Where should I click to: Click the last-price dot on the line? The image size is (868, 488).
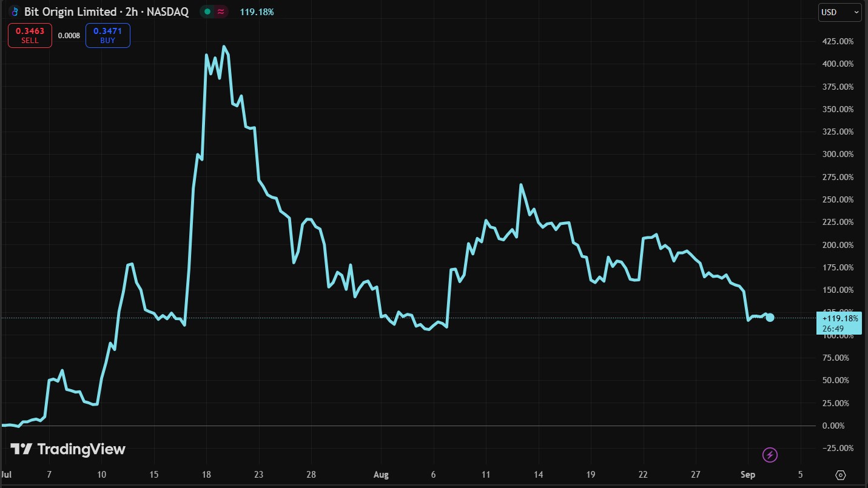(x=770, y=317)
